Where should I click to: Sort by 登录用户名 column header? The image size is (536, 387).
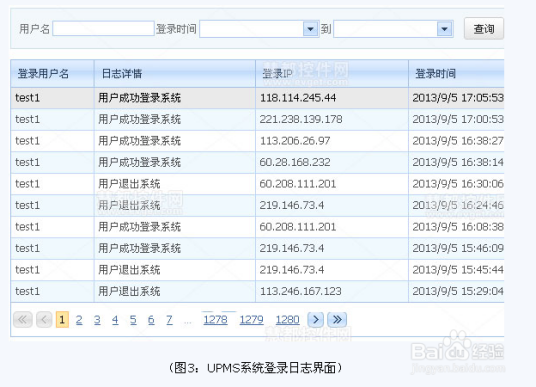[x=52, y=74]
